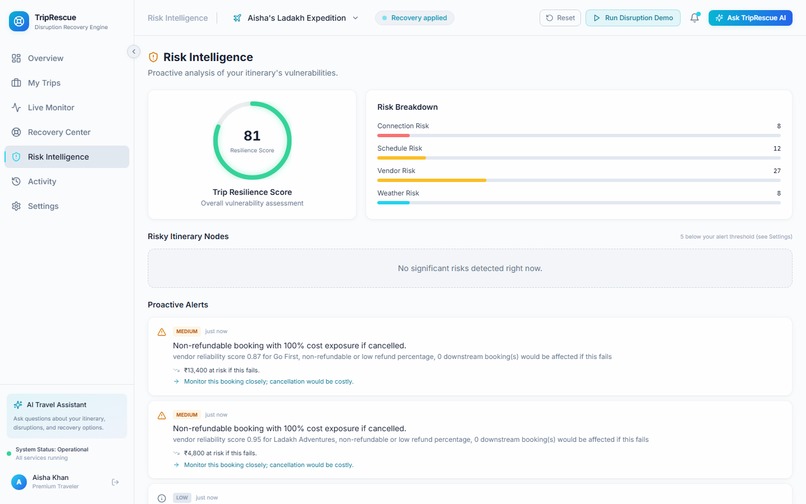Open My Trips in the sidebar
The image size is (806, 504).
pos(66,83)
